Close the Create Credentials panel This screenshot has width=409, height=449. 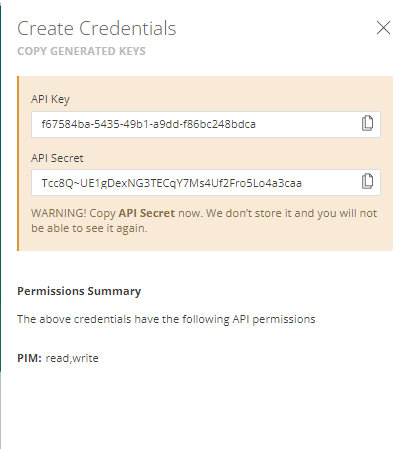point(383,28)
